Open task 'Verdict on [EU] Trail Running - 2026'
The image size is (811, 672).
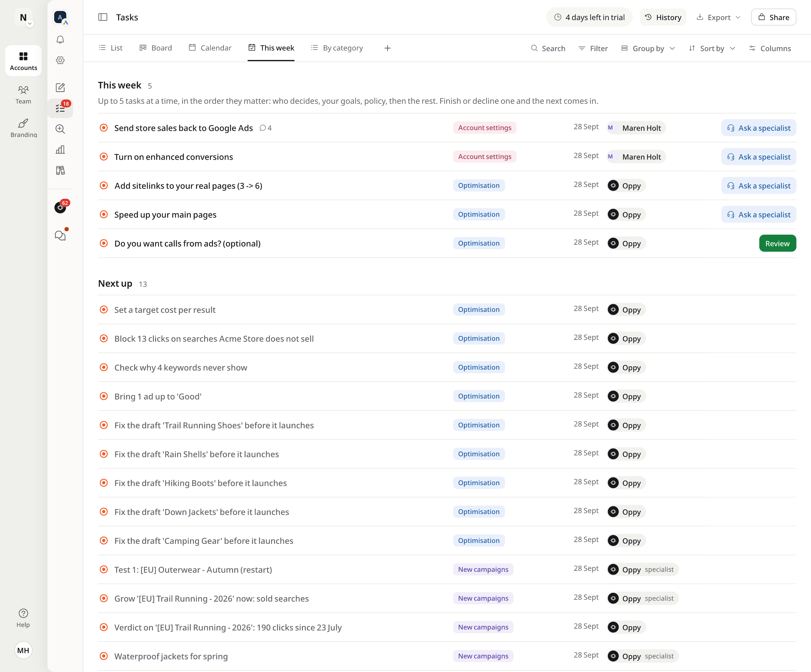point(228,628)
